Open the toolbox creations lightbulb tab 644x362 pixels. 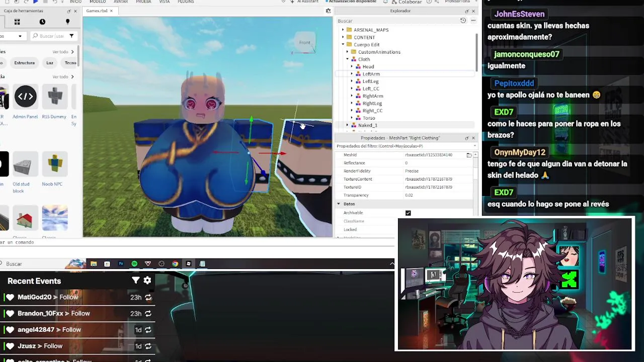pyautogui.click(x=67, y=22)
